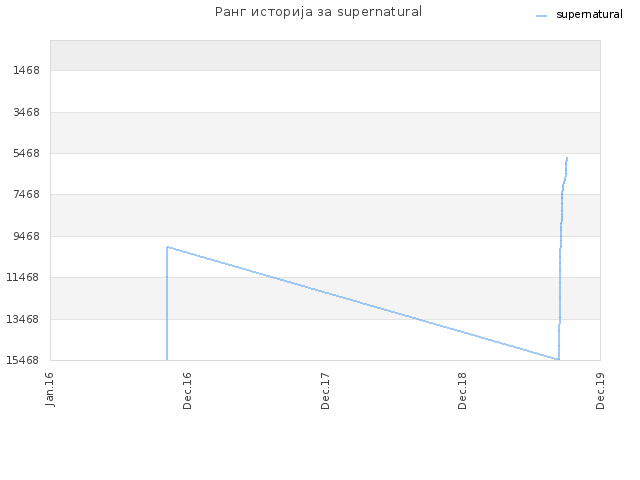Select the 7468 y-axis label

coord(27,194)
